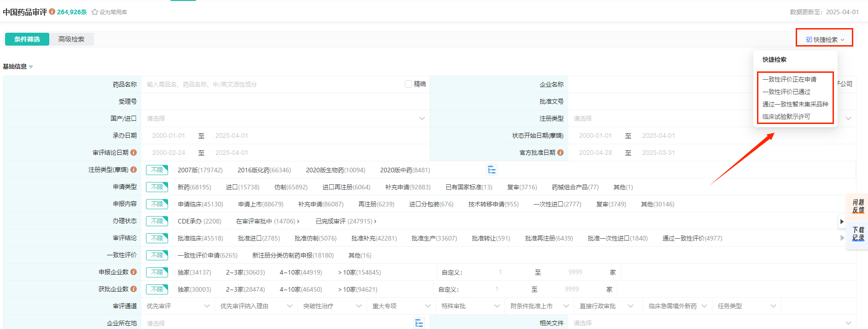Click the star icon 设为常用库
Screen dimensions: 868x329
(x=95, y=12)
